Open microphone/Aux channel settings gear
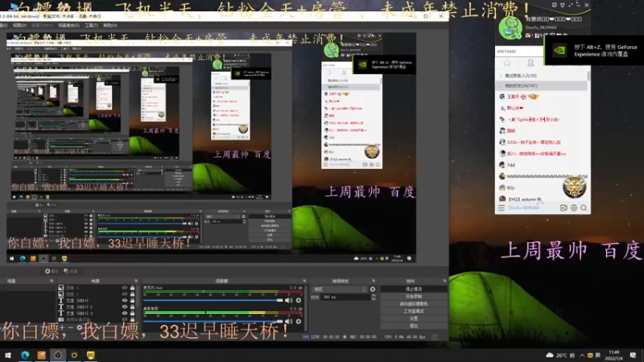The image size is (644, 362). pyautogui.click(x=299, y=300)
